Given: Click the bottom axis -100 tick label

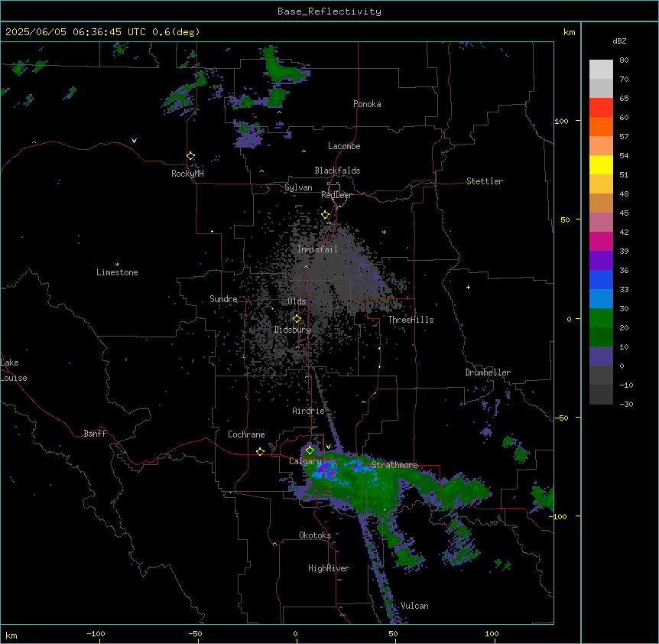Looking at the screenshot, I should click(x=96, y=633).
